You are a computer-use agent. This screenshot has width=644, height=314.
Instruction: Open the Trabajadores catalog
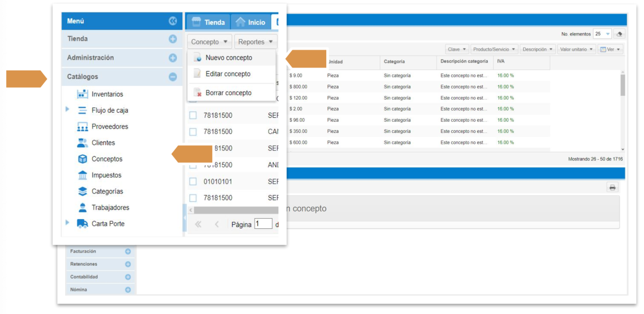(110, 208)
